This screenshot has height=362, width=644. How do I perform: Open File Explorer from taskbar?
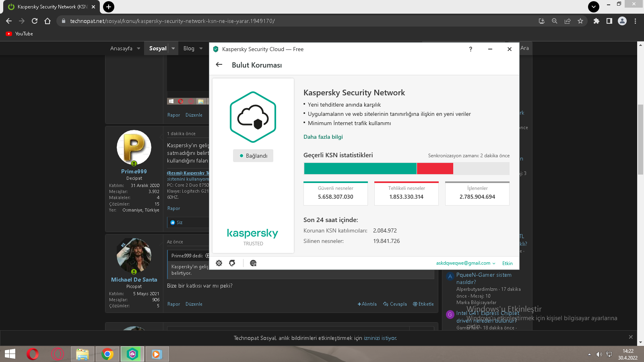coord(83,354)
